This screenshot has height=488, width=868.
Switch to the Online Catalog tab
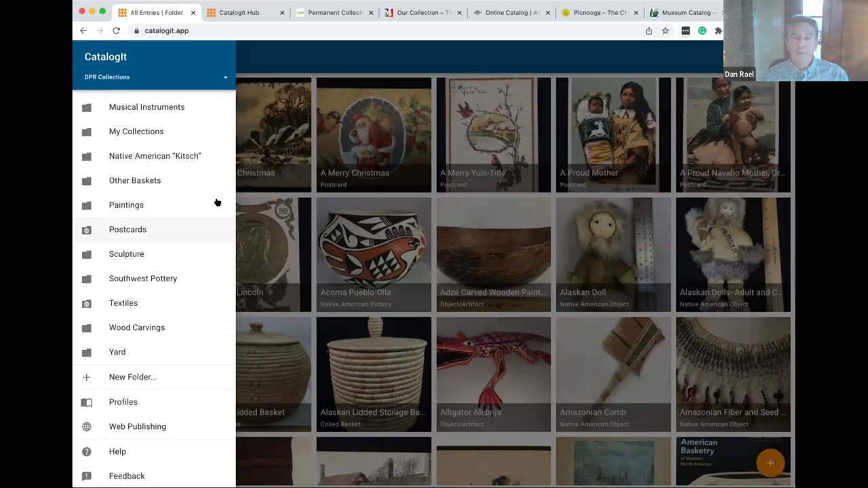(512, 12)
